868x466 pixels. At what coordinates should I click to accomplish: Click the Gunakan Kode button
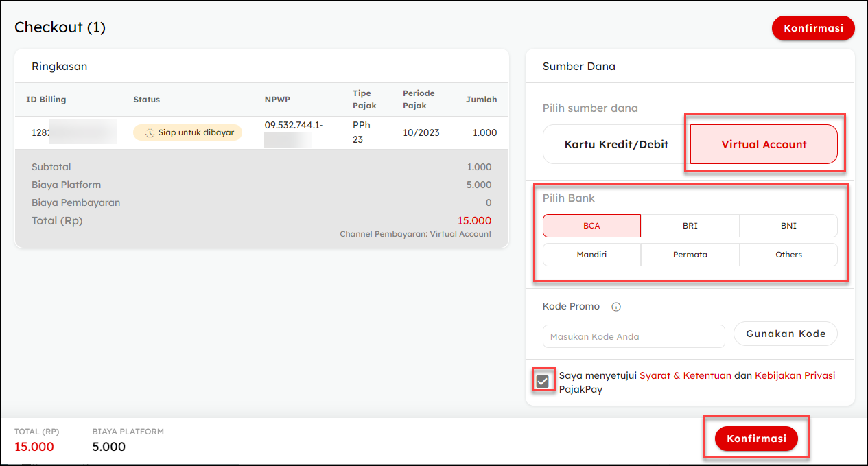(786, 334)
